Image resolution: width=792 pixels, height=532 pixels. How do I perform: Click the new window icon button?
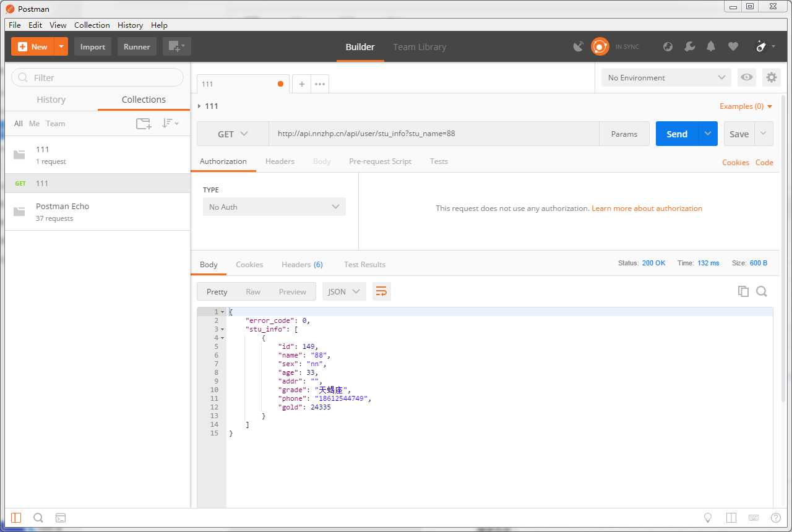pos(177,46)
